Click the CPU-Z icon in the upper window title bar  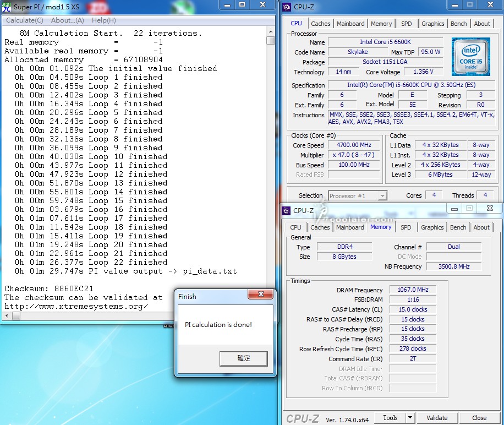click(287, 7)
